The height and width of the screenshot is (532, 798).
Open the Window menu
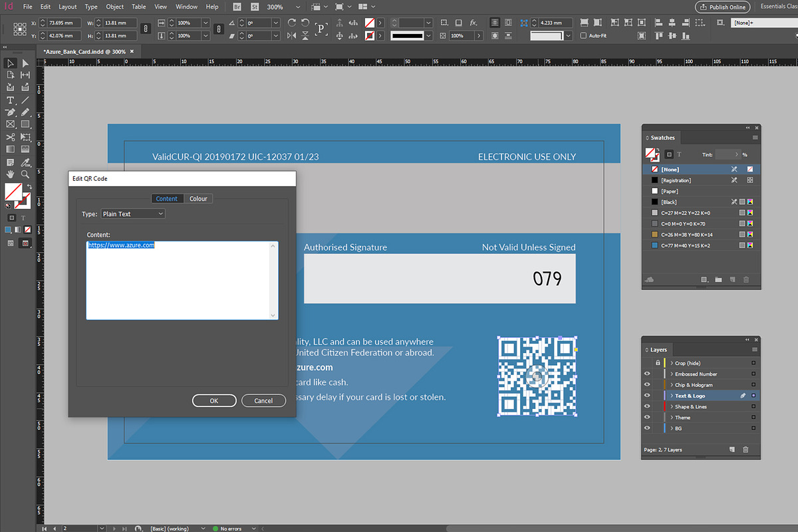coord(186,7)
